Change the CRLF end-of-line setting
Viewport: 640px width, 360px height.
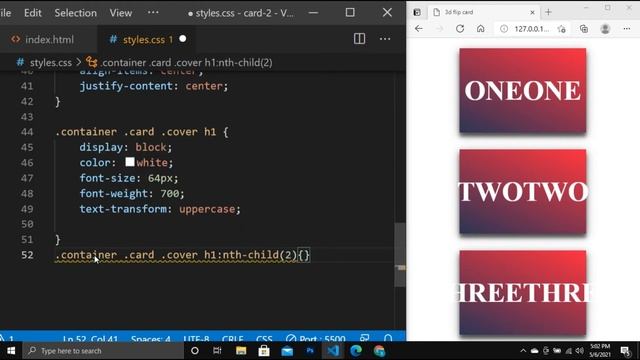pyautogui.click(x=233, y=339)
